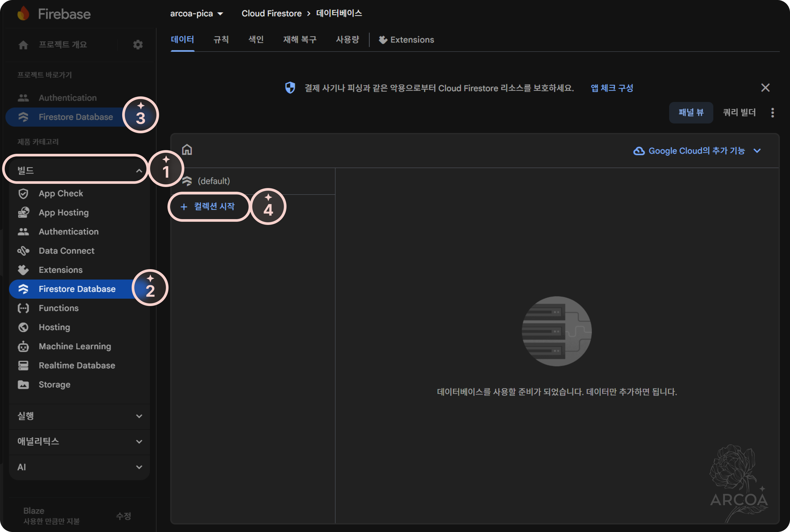Open project settings gear icon
This screenshot has height=532, width=790.
pos(138,45)
